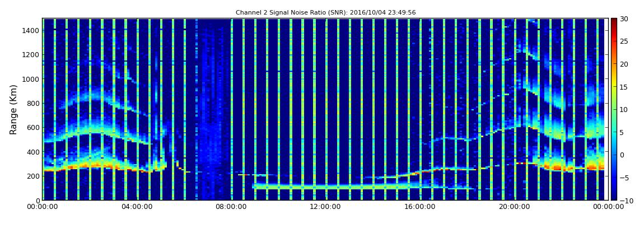644x228 pixels.
Task: Click the colorbar tick label 10
Action: pyautogui.click(x=624, y=110)
